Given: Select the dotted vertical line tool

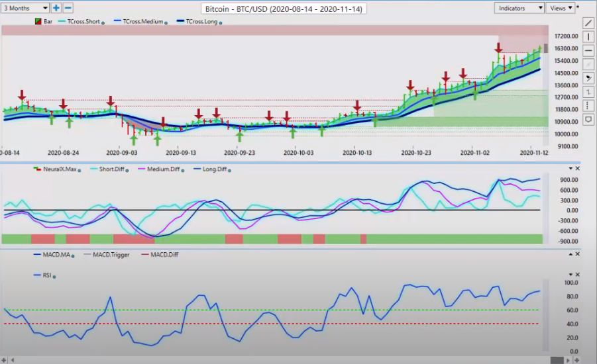Looking at the screenshot, I should (588, 106).
